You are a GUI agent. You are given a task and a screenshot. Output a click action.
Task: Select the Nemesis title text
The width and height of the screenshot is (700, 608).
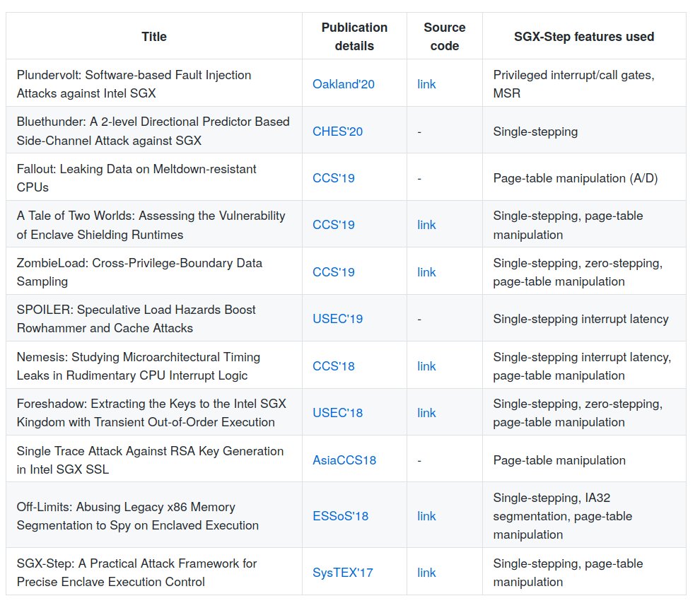point(139,366)
